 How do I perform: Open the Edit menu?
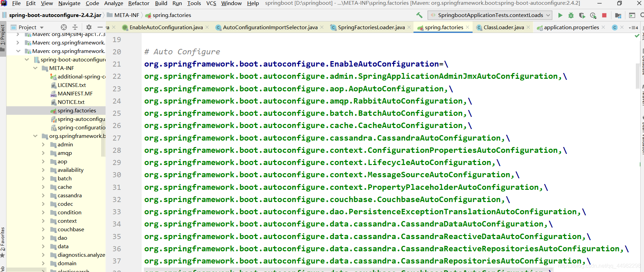point(31,3)
